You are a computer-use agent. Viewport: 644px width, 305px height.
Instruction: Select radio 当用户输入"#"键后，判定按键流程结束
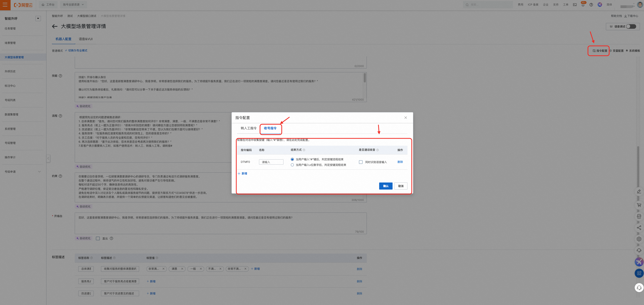point(292,159)
